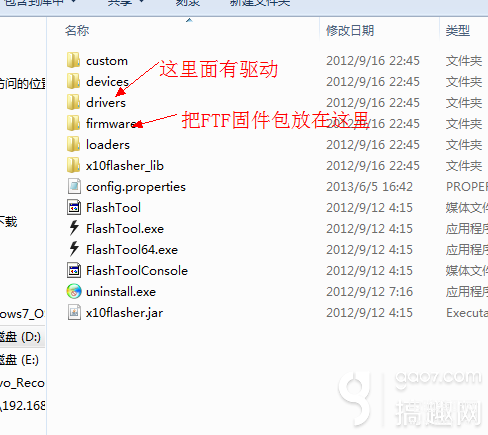Click the drivers folder icon
The image size is (488, 435).
[x=73, y=102]
